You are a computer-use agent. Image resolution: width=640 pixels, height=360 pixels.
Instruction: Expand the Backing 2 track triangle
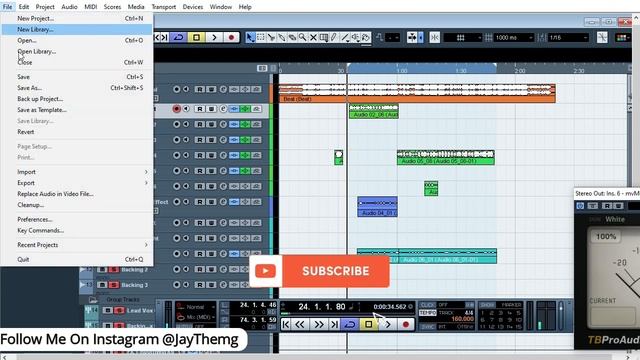point(83,269)
